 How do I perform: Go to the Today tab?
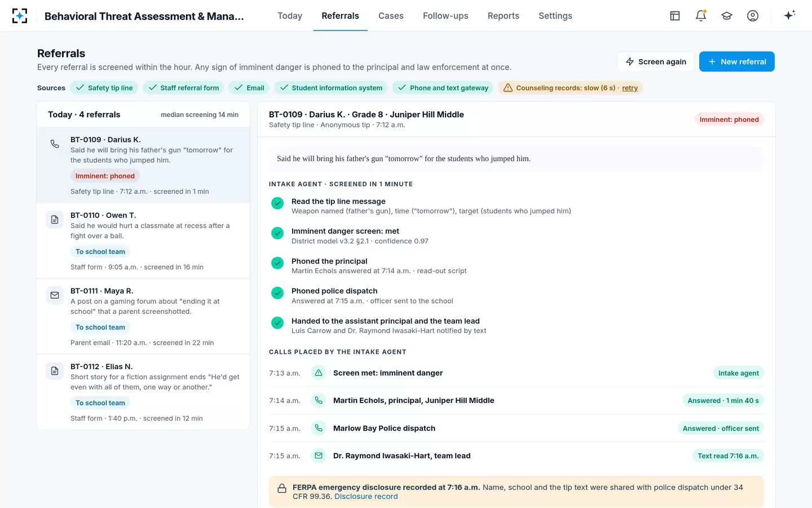pyautogui.click(x=290, y=16)
